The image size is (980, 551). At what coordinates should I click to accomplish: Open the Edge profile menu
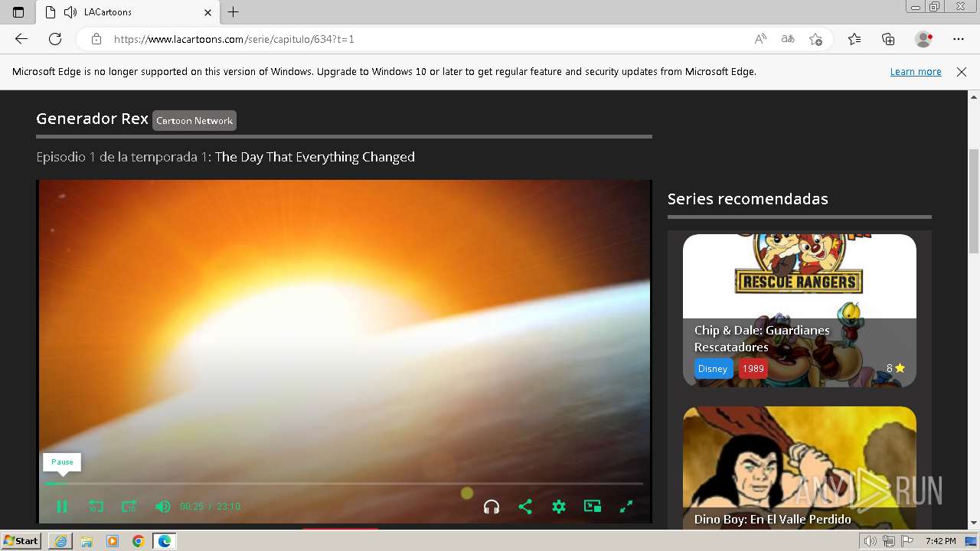[x=924, y=39]
